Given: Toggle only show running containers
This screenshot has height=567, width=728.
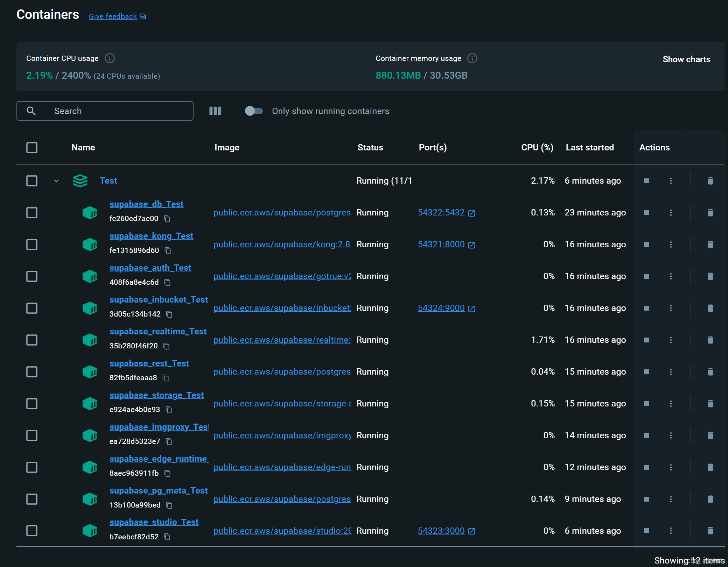Looking at the screenshot, I should [254, 111].
